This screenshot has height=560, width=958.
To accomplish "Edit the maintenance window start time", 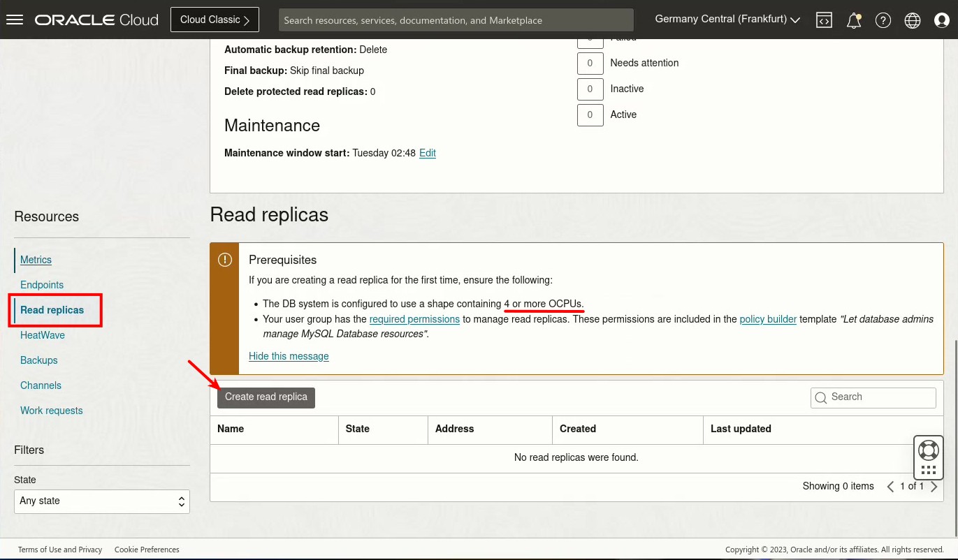I will click(x=428, y=153).
